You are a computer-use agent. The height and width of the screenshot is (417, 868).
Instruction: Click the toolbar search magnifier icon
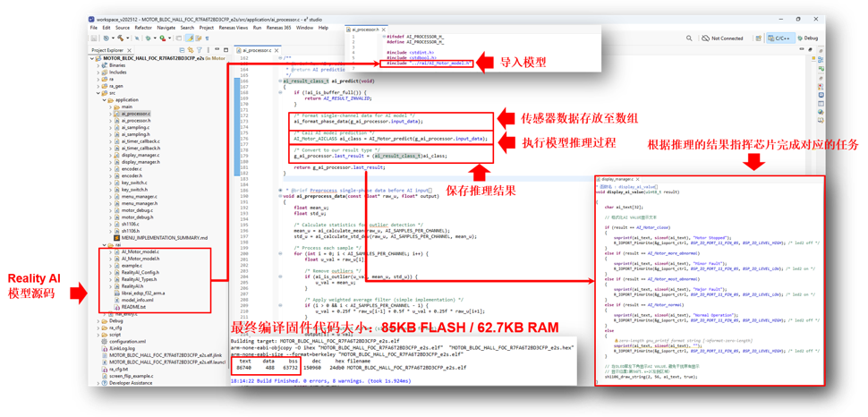coord(689,38)
